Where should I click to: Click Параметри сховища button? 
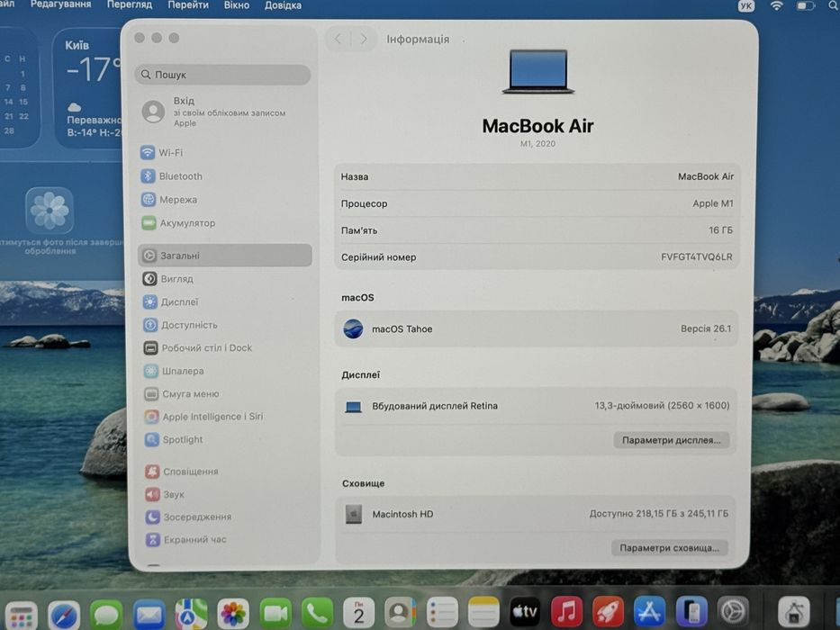(x=669, y=547)
